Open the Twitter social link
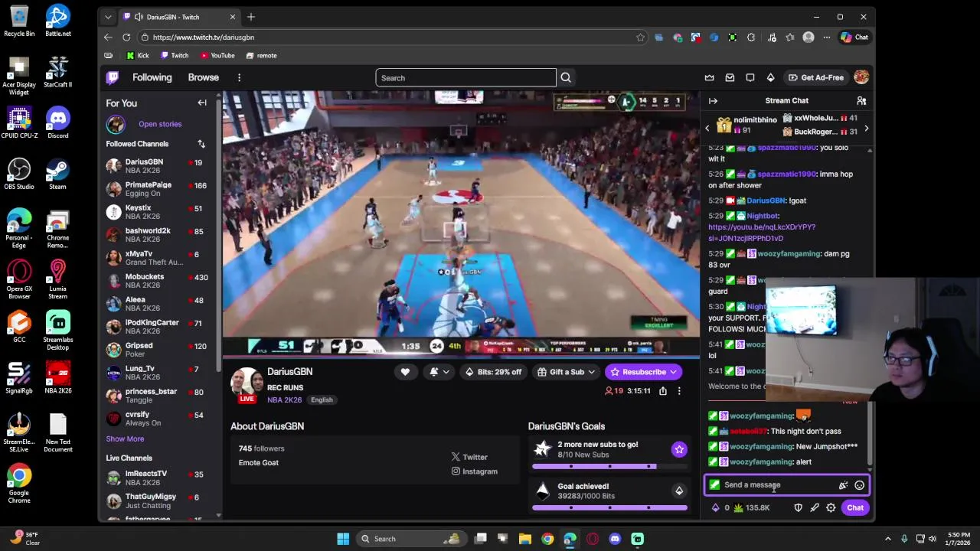980x551 pixels. click(469, 457)
